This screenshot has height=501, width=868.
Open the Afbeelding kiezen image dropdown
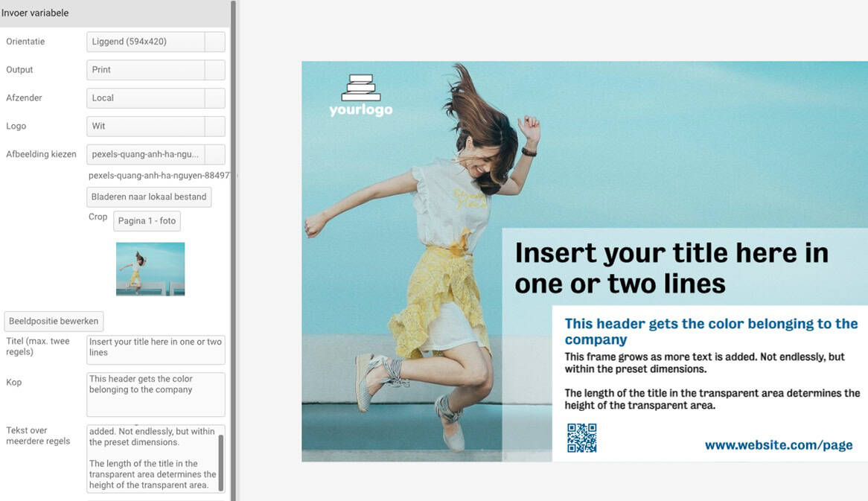pos(156,154)
